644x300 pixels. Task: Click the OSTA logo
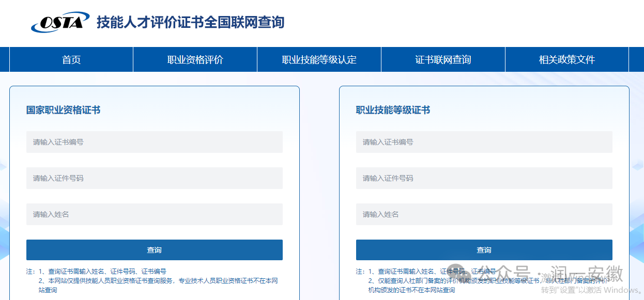click(60, 22)
